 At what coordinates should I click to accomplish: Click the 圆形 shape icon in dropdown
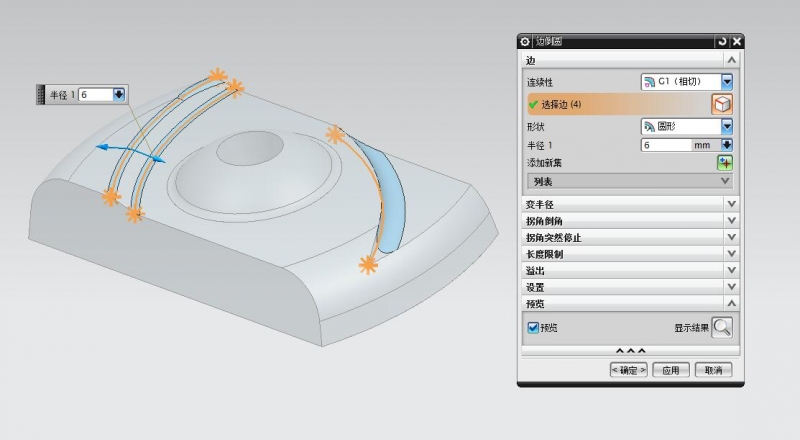649,126
